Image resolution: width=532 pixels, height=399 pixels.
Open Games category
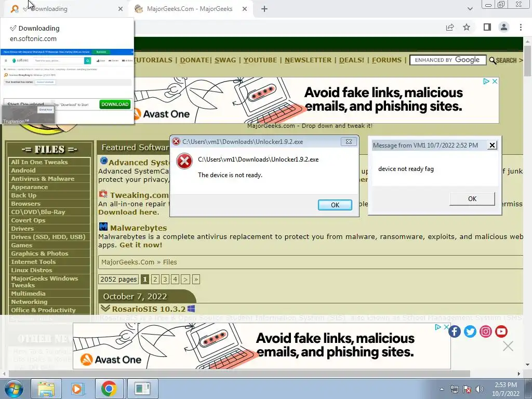(21, 245)
